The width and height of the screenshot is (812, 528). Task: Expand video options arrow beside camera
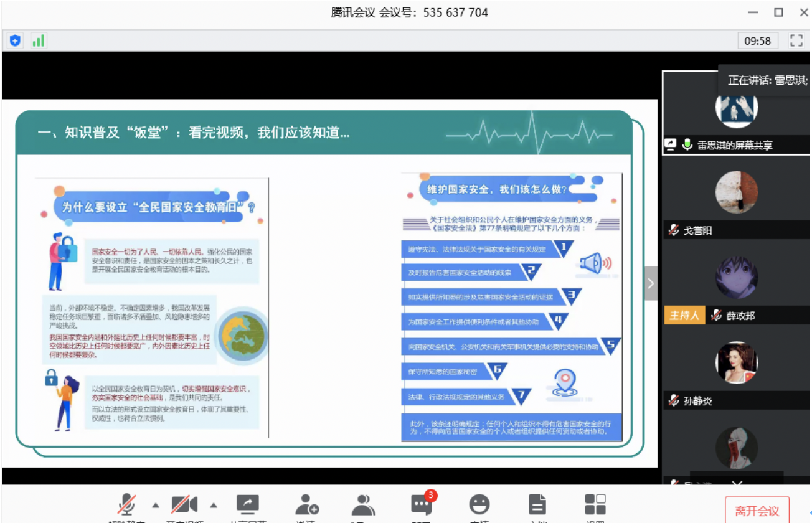(214, 505)
